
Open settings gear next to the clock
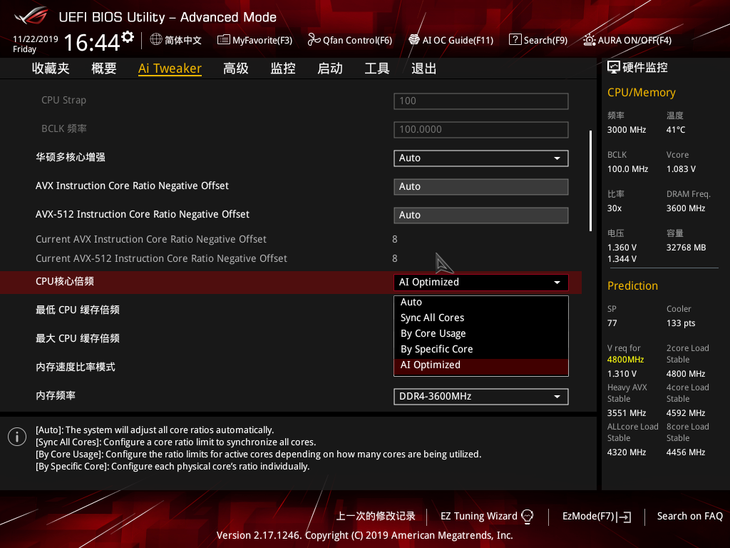click(128, 37)
